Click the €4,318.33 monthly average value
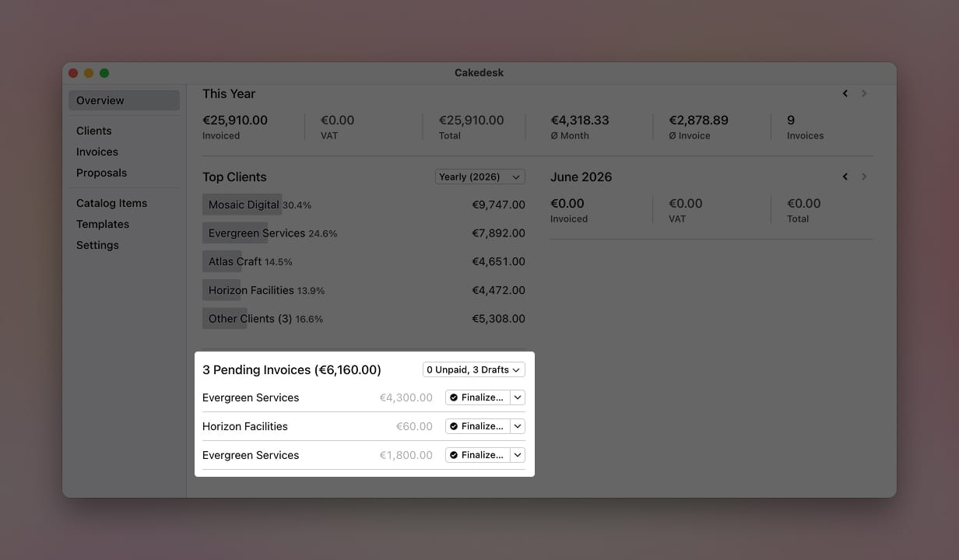 [x=580, y=121]
